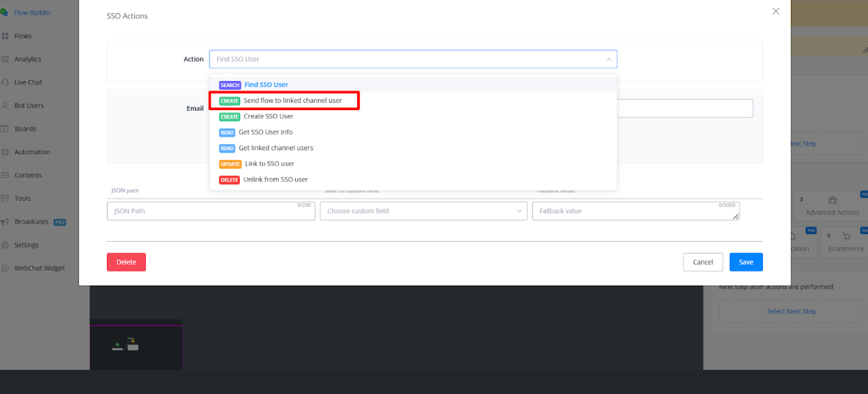Click the Boards sidebar icon
Image resolution: width=868 pixels, height=394 pixels.
coord(5,129)
